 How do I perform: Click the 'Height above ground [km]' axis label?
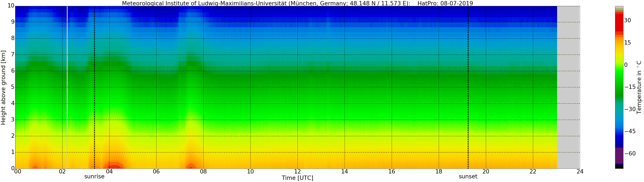pyautogui.click(x=3, y=88)
